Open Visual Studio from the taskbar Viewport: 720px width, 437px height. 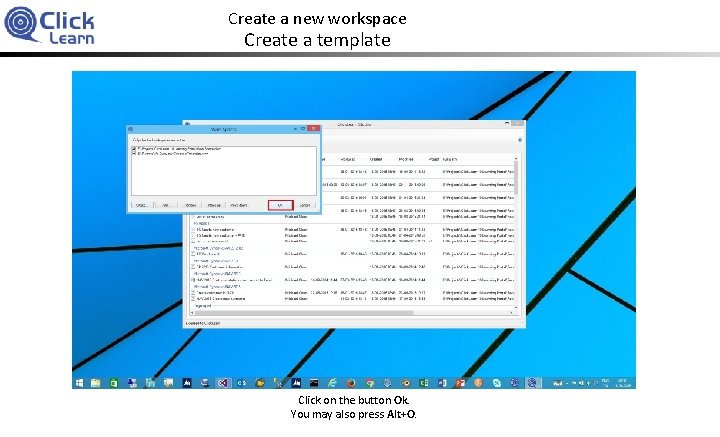[223, 383]
